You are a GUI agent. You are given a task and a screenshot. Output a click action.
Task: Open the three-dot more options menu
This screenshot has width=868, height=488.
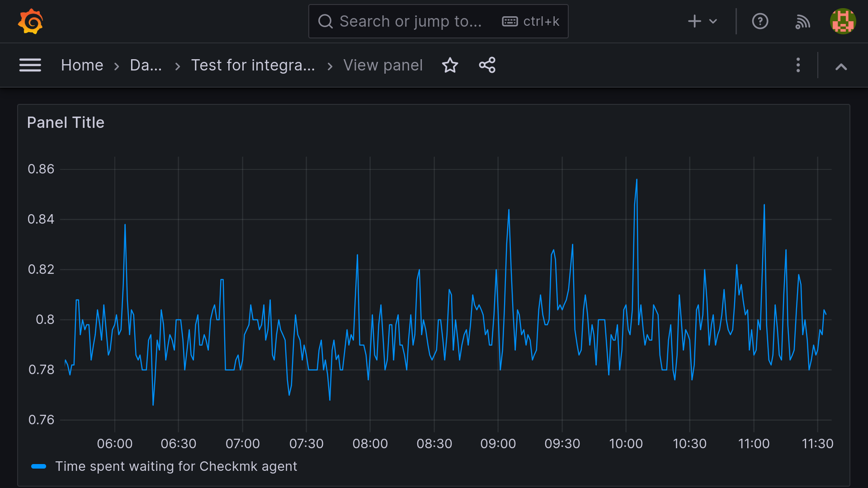[x=798, y=65]
